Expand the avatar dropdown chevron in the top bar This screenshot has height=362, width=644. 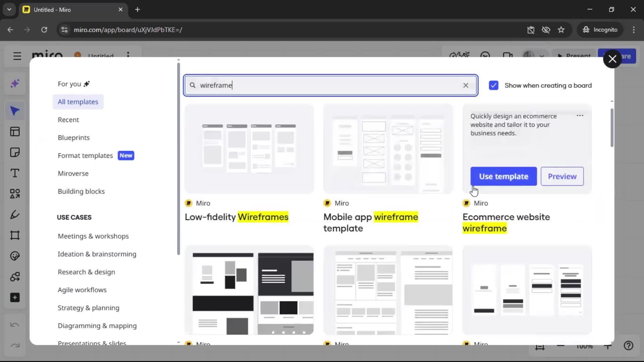click(x=542, y=56)
